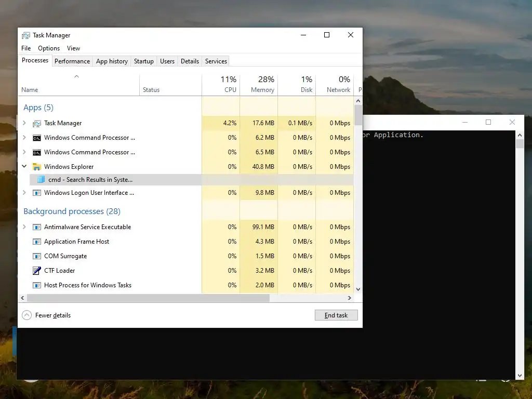Screen dimensions: 532x399
Task: Click the '0.1 MB/s' disk value
Action: (x=300, y=123)
